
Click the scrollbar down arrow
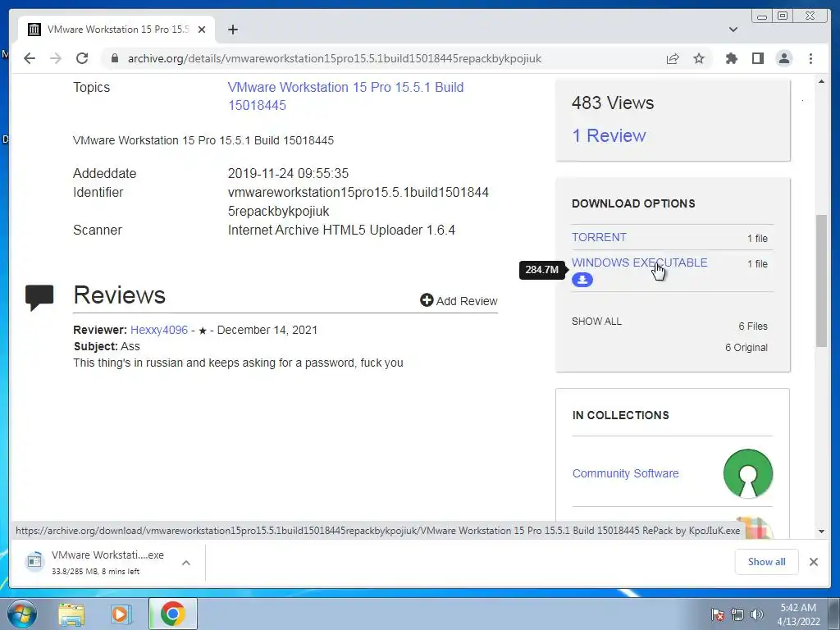click(x=821, y=532)
